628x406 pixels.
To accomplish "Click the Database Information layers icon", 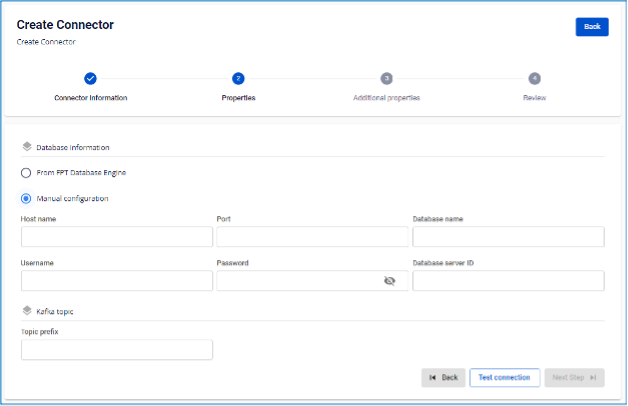I will (x=27, y=147).
